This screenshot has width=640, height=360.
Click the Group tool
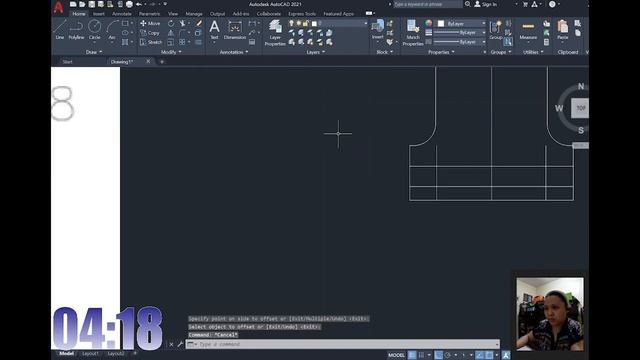[496, 29]
